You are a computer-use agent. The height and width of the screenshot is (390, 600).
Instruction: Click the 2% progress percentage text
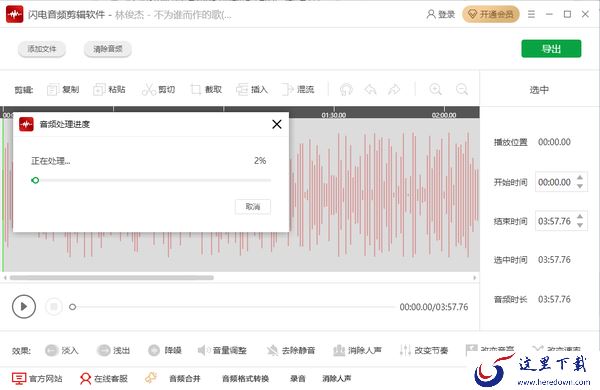[260, 161]
